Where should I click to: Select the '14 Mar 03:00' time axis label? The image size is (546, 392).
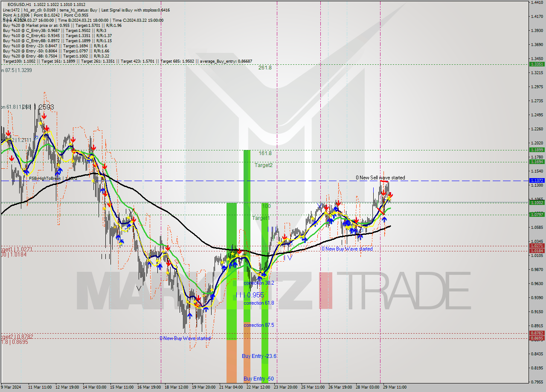tap(94, 387)
